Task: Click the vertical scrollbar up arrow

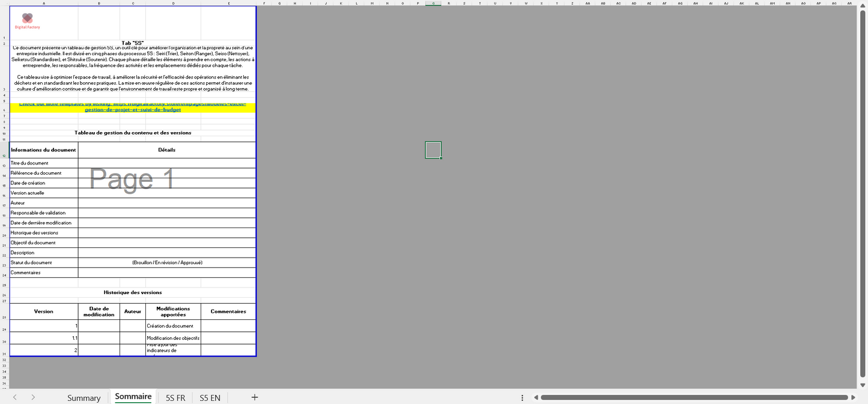Action: tap(863, 10)
